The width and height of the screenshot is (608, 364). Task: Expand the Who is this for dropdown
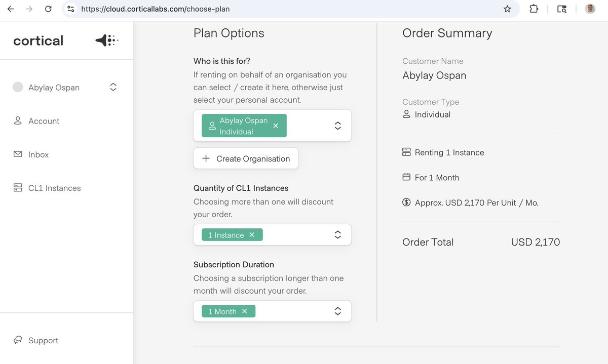click(338, 126)
